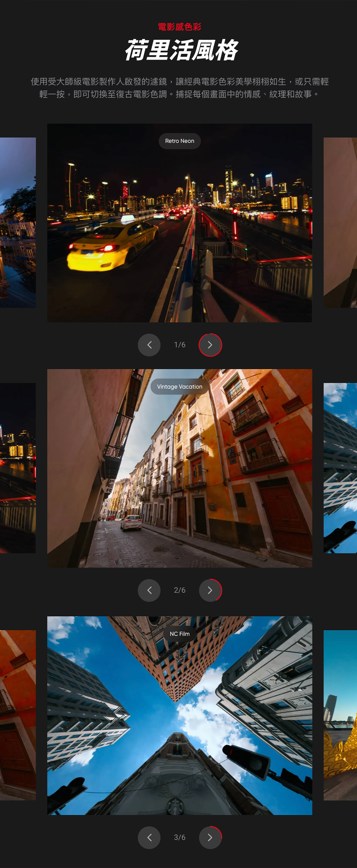This screenshot has width=357, height=868.
Task: Select the orange building thumbnail left of NC Film
Action: [18, 715]
